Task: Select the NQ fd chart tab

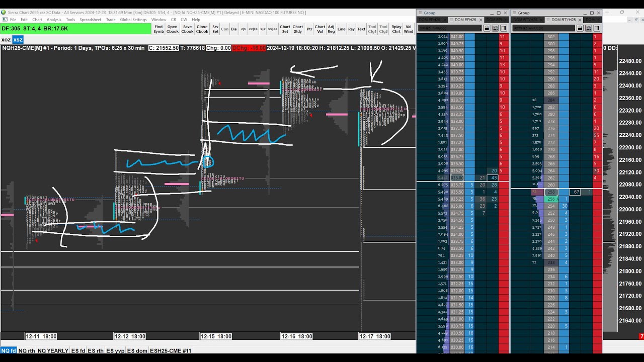Action: [9, 350]
